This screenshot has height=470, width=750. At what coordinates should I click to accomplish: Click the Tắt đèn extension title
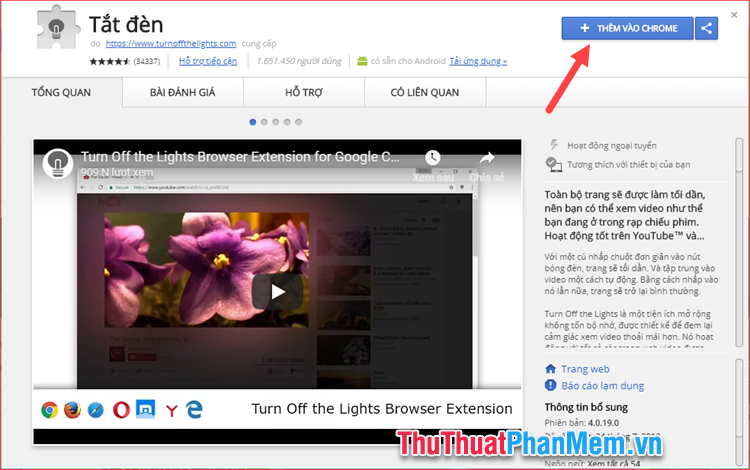(126, 24)
